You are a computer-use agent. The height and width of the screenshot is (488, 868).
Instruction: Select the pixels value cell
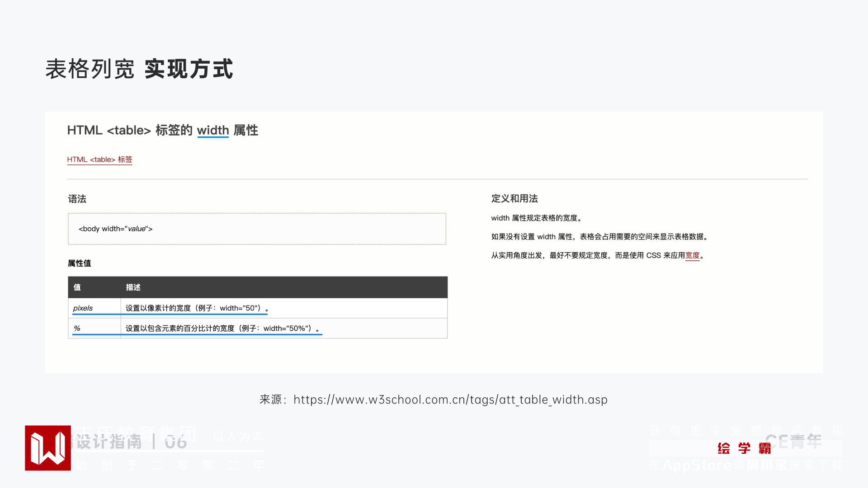coord(83,308)
